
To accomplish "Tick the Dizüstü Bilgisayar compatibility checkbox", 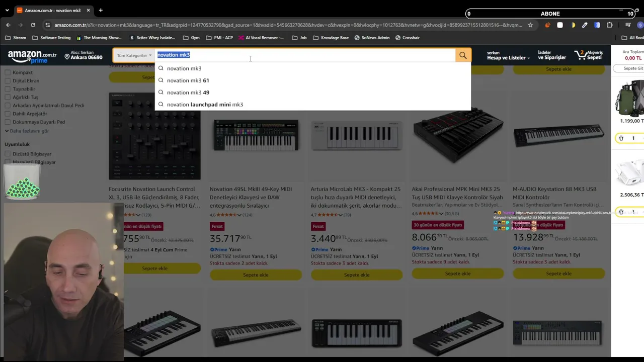I will (x=8, y=154).
